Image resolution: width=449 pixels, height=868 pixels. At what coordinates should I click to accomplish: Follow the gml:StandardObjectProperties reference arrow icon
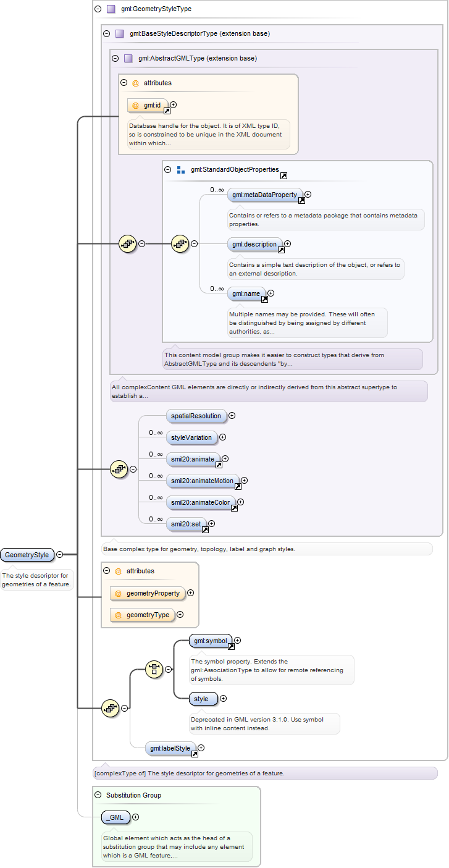283,175
